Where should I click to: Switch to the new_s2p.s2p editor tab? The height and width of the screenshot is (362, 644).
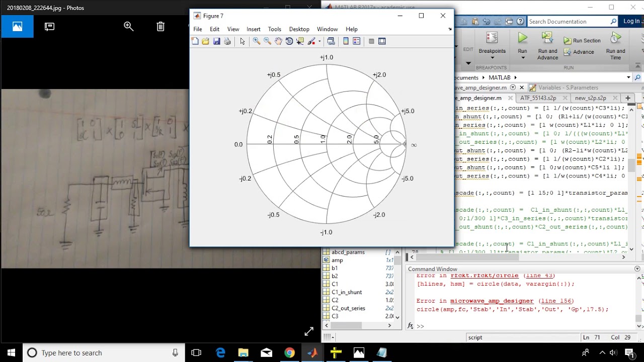pyautogui.click(x=590, y=98)
